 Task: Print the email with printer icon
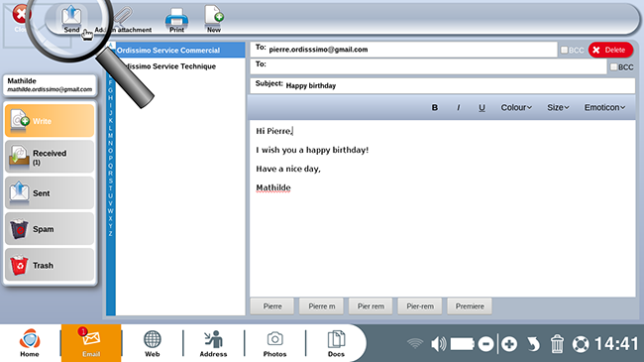[176, 20]
